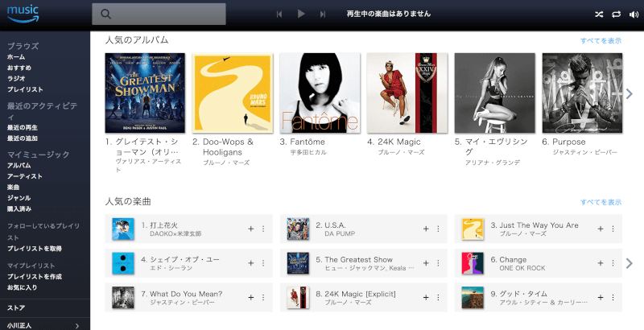The height and width of the screenshot is (330, 644).
Task: Add 打上花火 with the plus icon
Action: 251,229
